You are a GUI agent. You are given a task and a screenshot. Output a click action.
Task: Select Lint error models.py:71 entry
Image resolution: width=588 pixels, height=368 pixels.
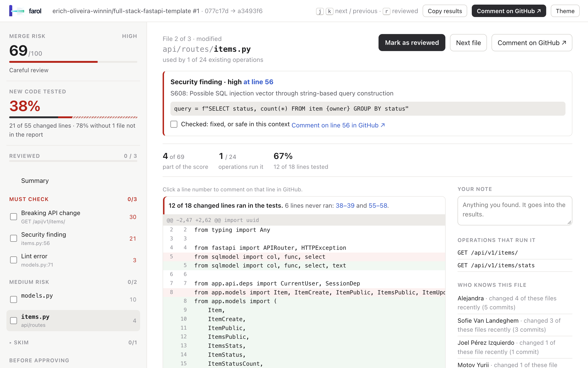pyautogui.click(x=73, y=260)
